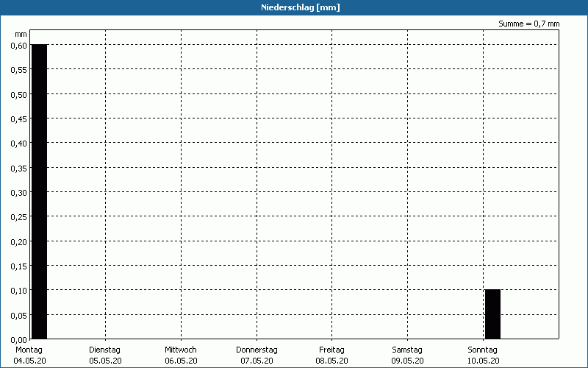Click the Freitag day label
Image resolution: width=588 pixels, height=368 pixels.
click(x=331, y=350)
